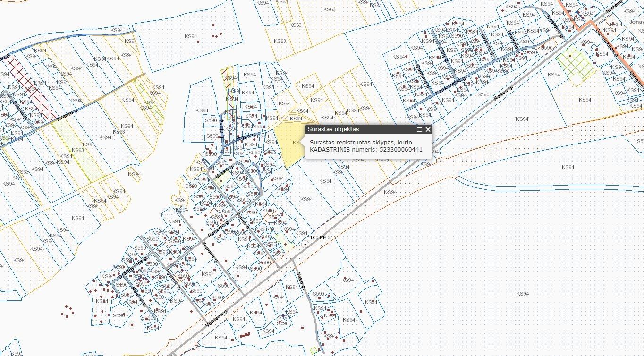
Task: Click the Panerio g. street label
Action: coord(218,229)
